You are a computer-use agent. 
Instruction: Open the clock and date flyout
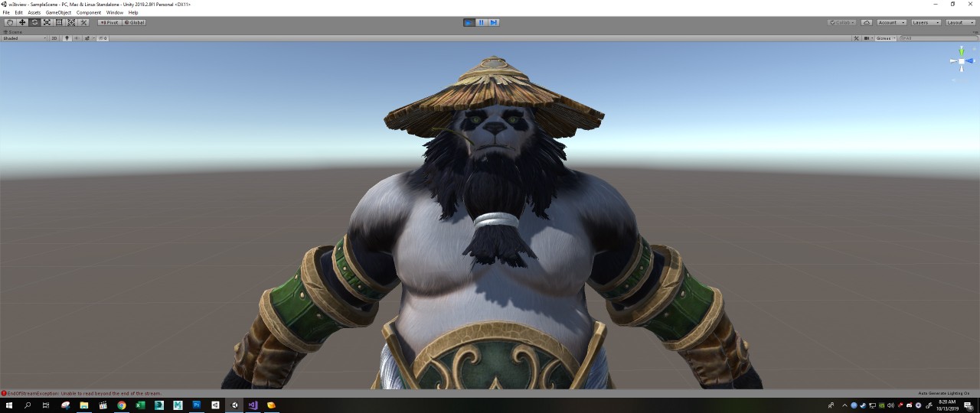pyautogui.click(x=947, y=405)
